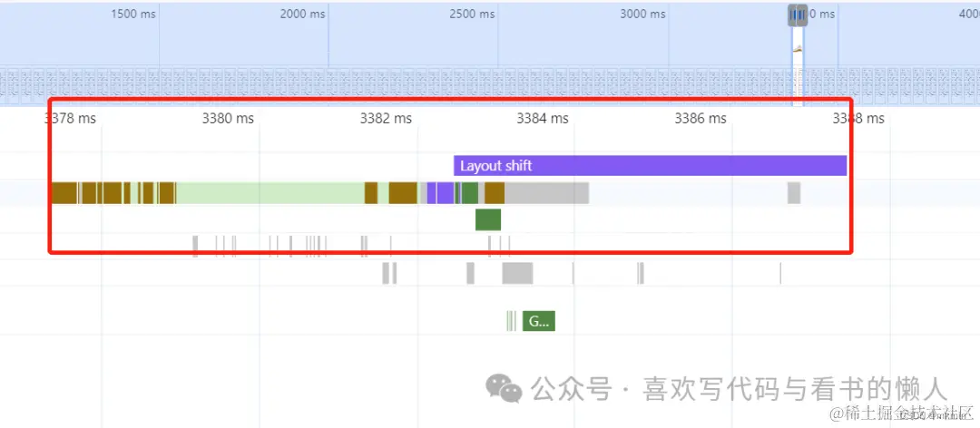
Task: Select the widest gray block in the fourth track
Action: pos(517,274)
